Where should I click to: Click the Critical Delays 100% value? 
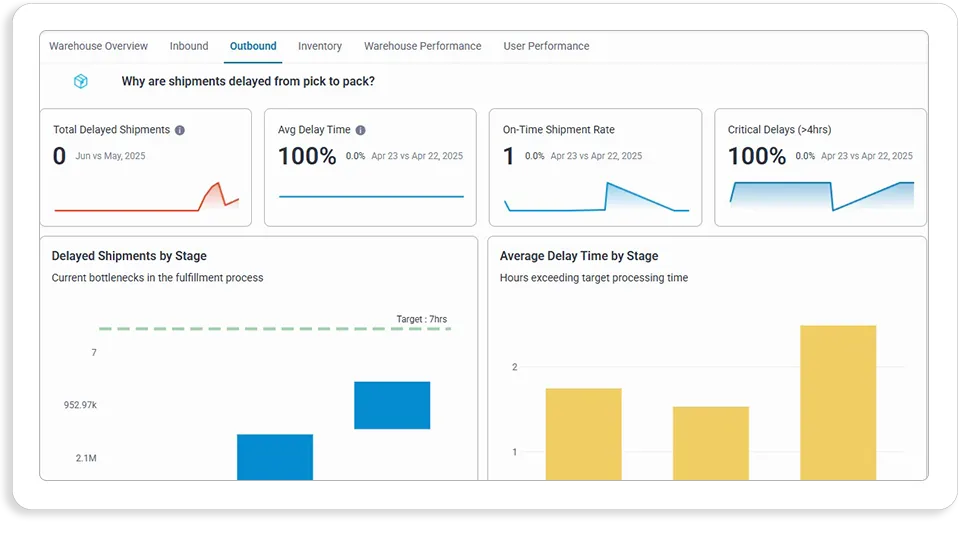pos(757,156)
